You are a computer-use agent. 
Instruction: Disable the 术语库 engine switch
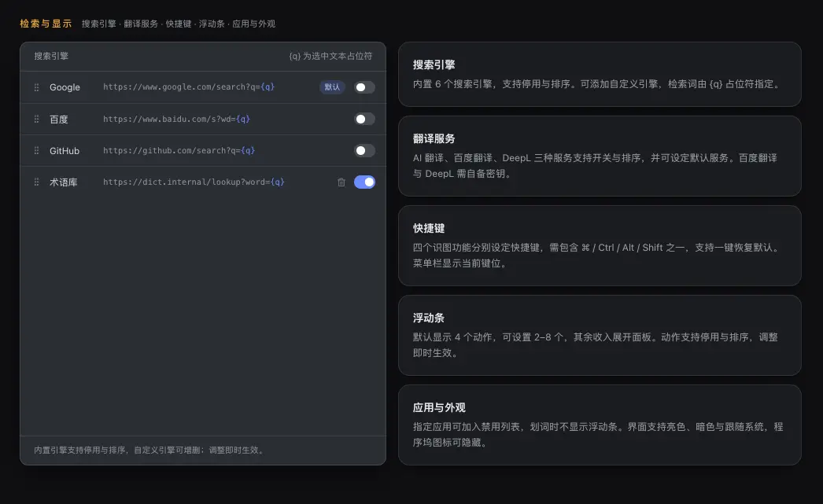click(x=364, y=182)
